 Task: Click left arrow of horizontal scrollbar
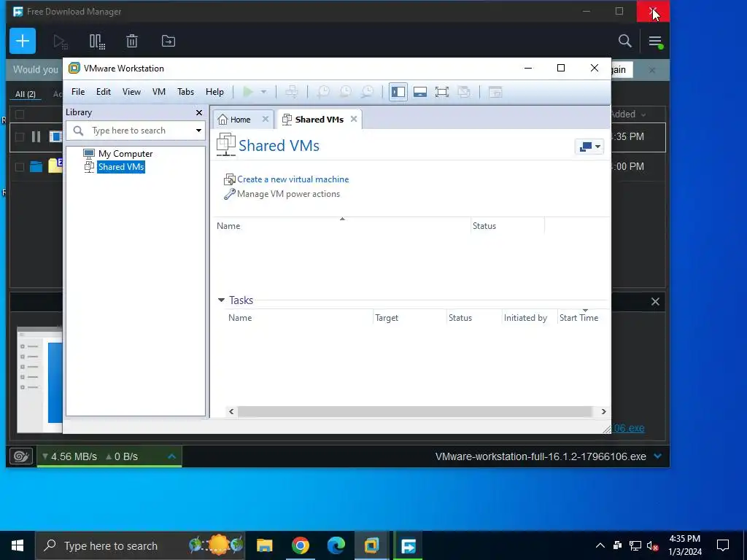[231, 411]
